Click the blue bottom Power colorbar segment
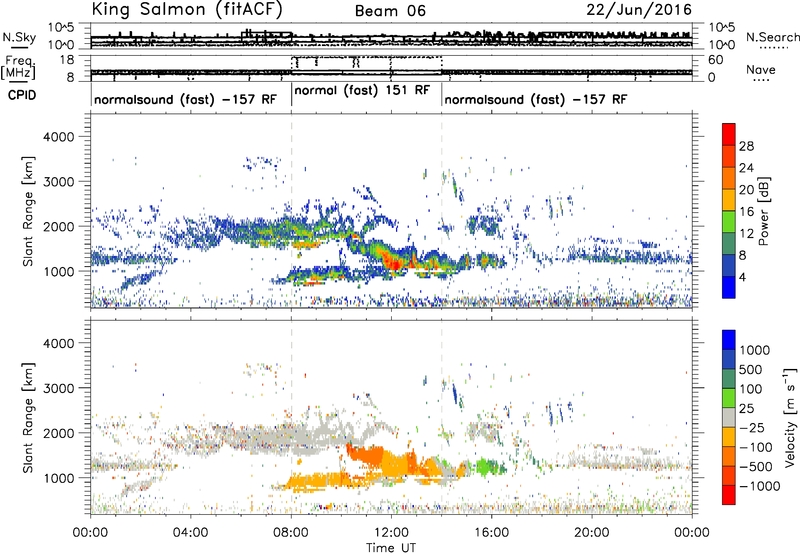 click(x=729, y=287)
